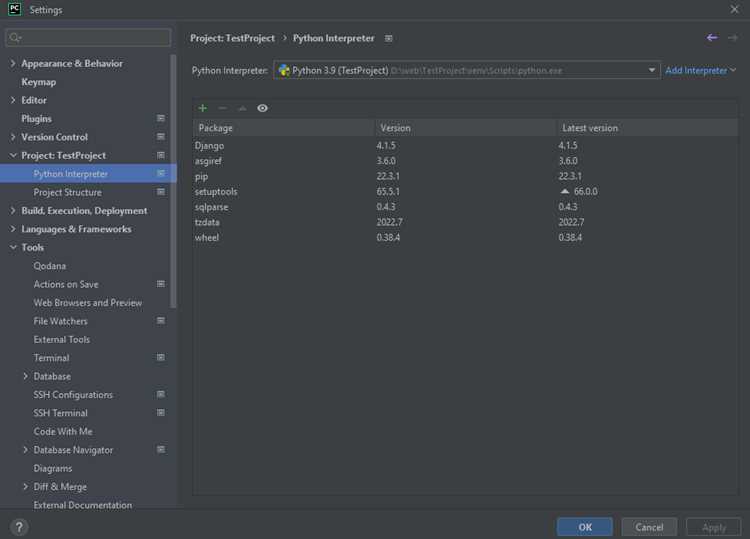Open the Python Interpreter dropdown arrow
Image resolution: width=750 pixels, height=539 pixels.
pos(651,70)
